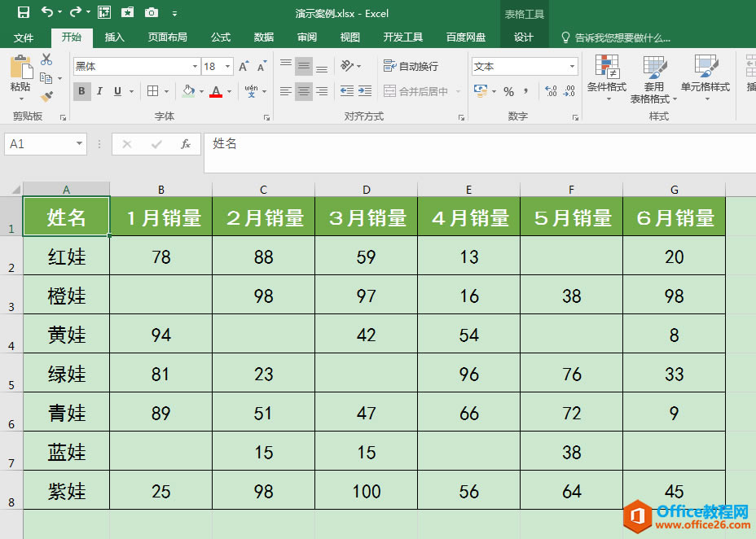Click the fx insert function icon
756x539 pixels.
[186, 144]
